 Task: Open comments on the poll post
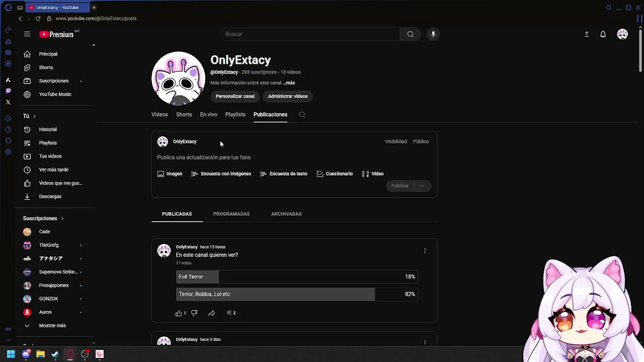[x=231, y=313]
